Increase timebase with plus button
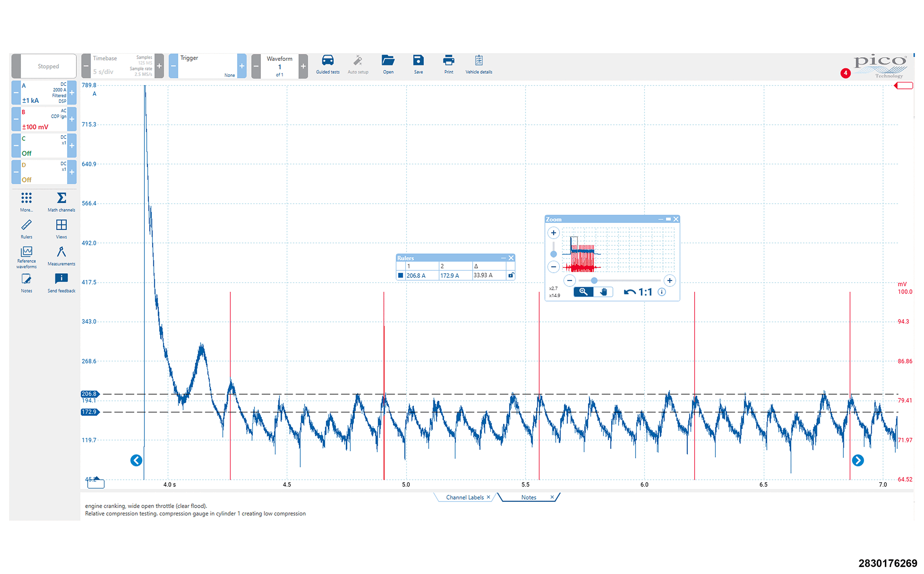 click(159, 66)
